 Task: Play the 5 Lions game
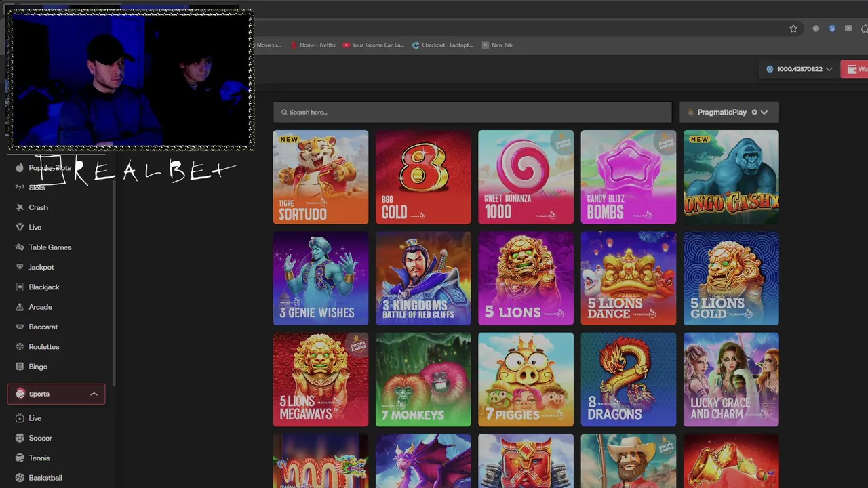tap(526, 279)
